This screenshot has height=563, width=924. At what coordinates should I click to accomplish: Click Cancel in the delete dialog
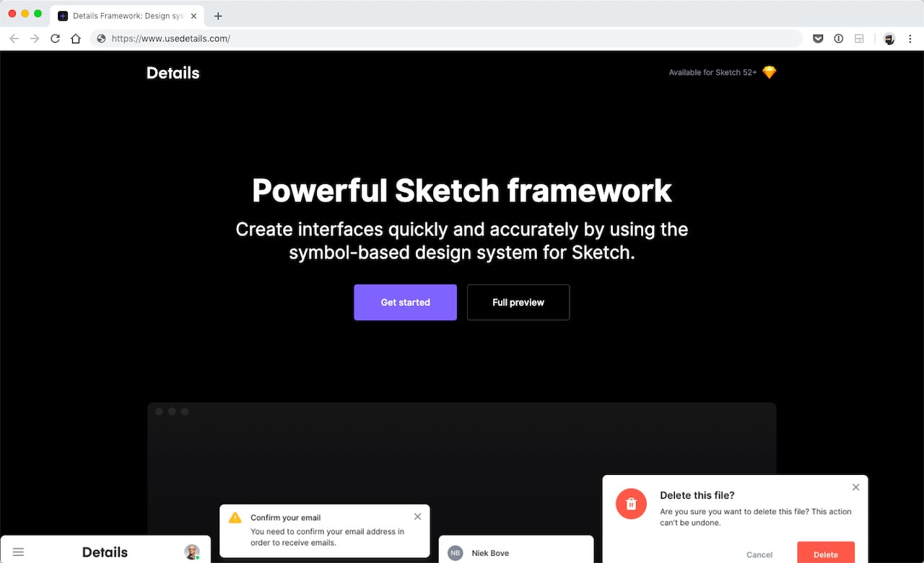click(x=759, y=555)
